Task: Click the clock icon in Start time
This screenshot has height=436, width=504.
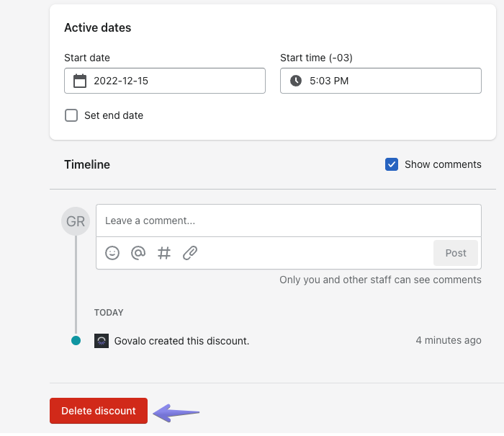Action: [x=296, y=81]
